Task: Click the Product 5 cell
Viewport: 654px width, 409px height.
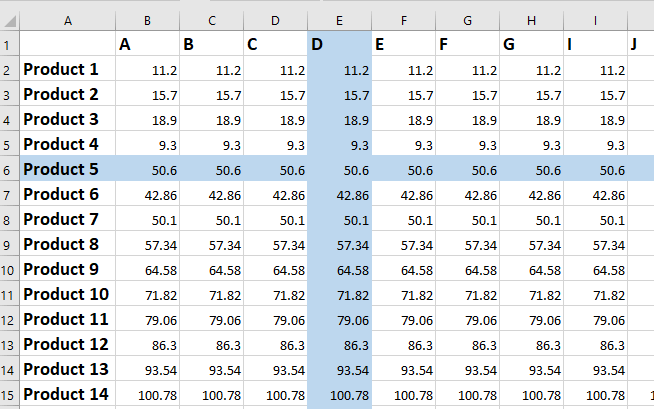Action: pos(67,169)
